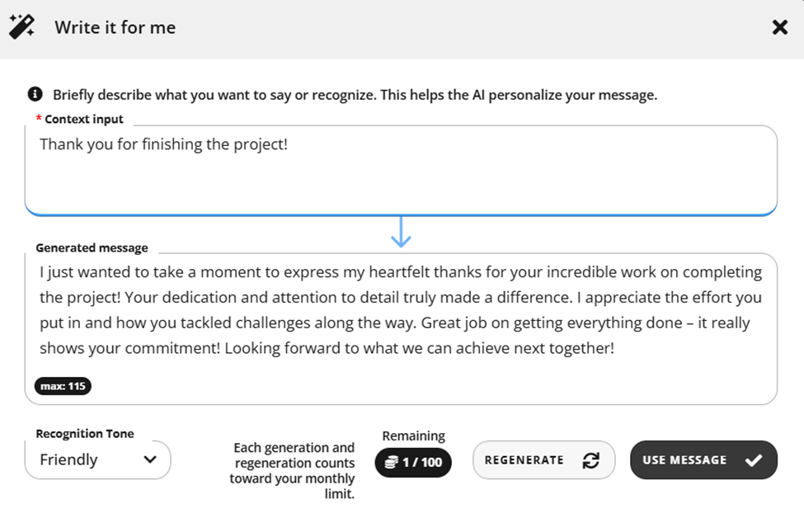Click the blue down arrow between fields
This screenshot has height=532, width=804.
coord(401,232)
